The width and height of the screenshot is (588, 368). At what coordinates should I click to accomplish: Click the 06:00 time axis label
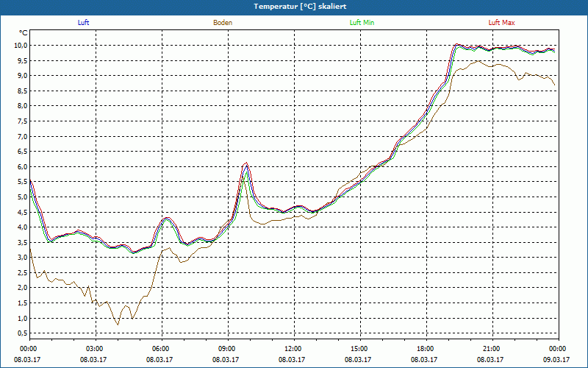[x=161, y=349]
